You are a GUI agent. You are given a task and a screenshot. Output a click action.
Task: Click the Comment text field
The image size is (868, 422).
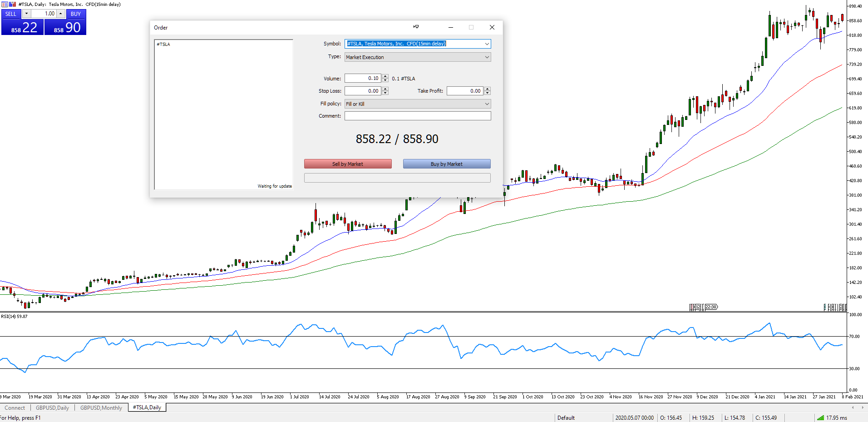[x=418, y=116]
